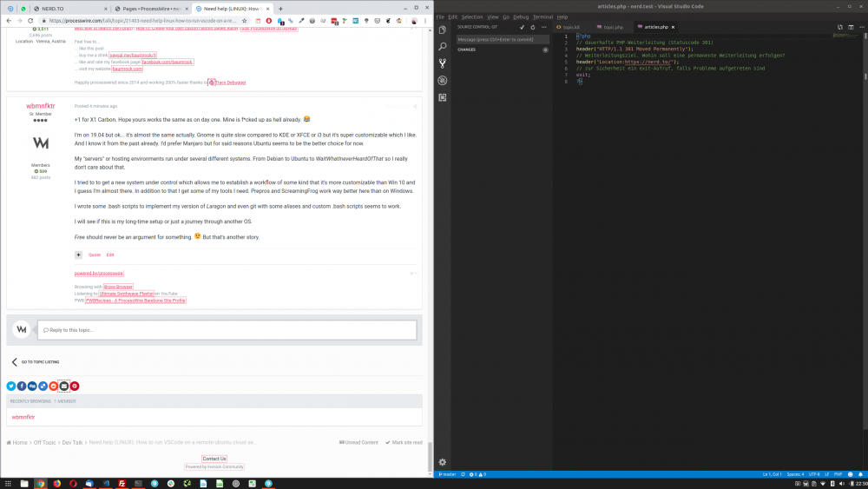This screenshot has width=868, height=489.
Task: Click Dev Talk breadcrumb
Action: (x=72, y=442)
